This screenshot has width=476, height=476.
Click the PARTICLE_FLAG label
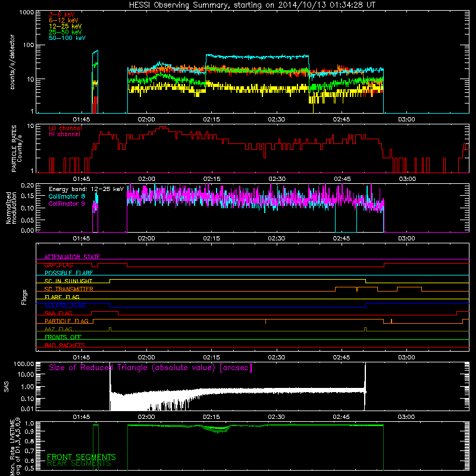(67, 321)
